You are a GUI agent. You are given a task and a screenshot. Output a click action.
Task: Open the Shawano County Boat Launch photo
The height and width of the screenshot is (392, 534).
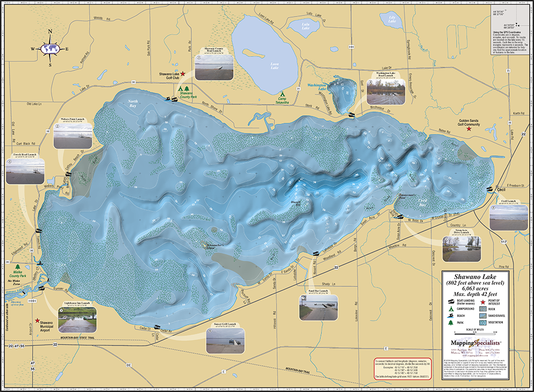point(214,67)
